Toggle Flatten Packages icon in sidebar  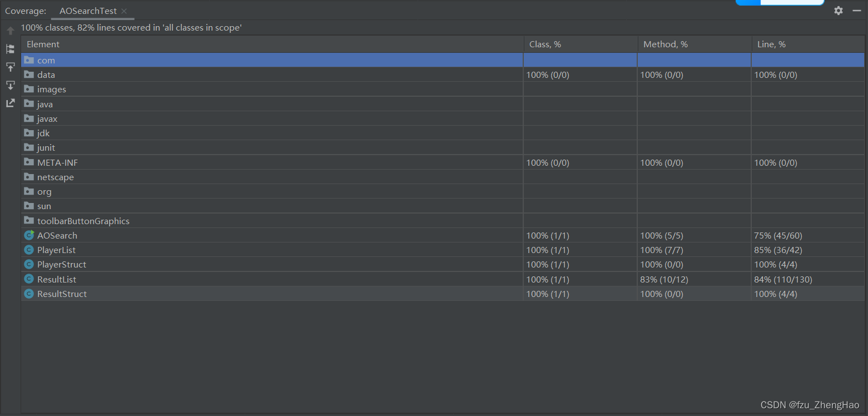[11, 49]
